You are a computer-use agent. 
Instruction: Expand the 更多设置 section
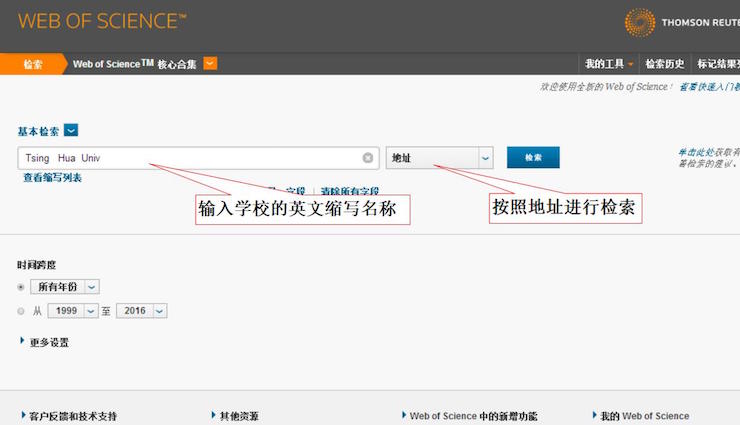(x=44, y=342)
